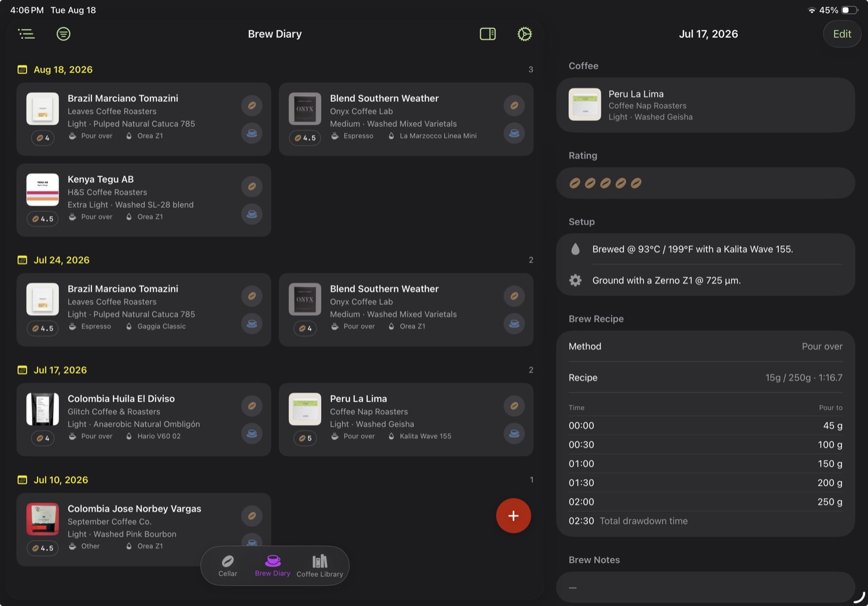Screen dimensions: 868x606
Task: Tap the 4.5 rating badge on Kenya Tegu AB
Action: click(43, 219)
